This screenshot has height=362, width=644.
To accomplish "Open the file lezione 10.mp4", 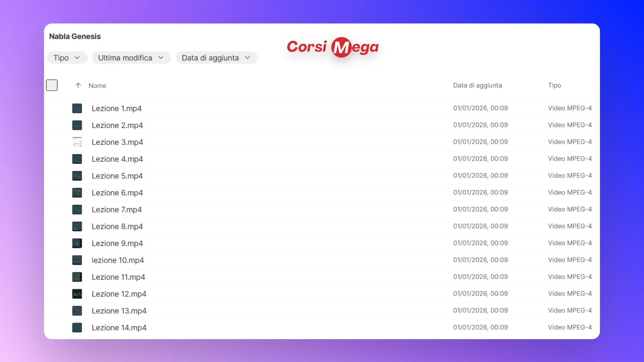I will [x=118, y=260].
